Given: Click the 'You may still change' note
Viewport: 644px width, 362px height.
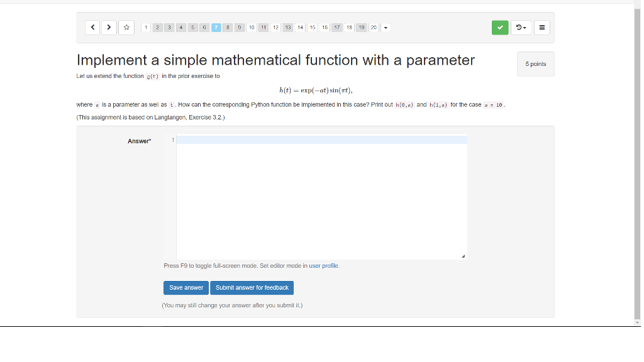Looking at the screenshot, I should 232,305.
